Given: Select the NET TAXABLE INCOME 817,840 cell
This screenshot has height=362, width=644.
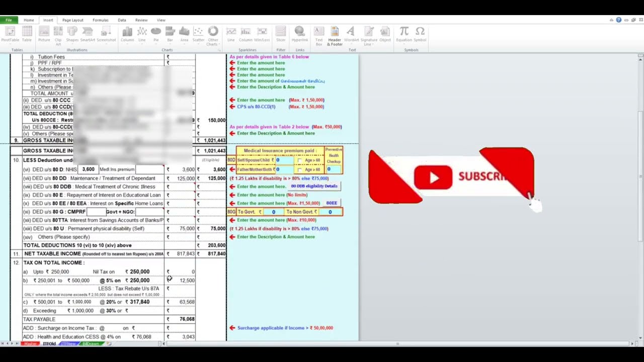Looking at the screenshot, I should pyautogui.click(x=211, y=254).
